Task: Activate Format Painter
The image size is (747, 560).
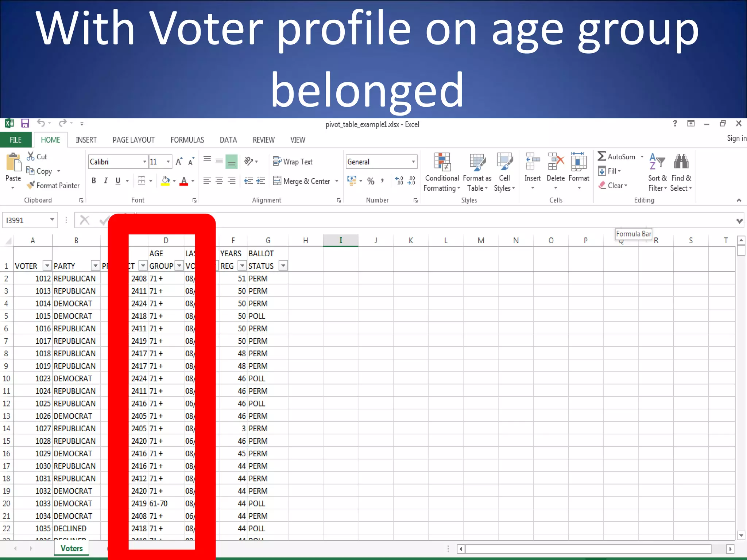Action: [53, 186]
